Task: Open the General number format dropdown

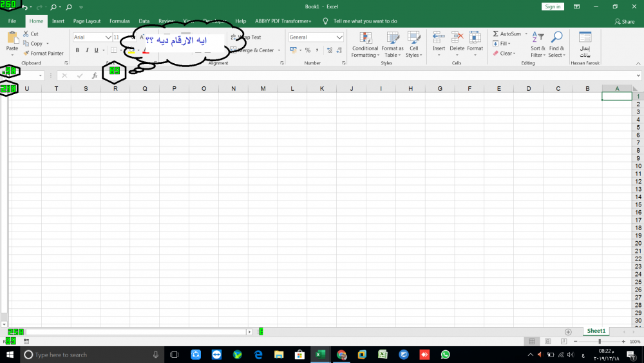Action: coord(339,37)
